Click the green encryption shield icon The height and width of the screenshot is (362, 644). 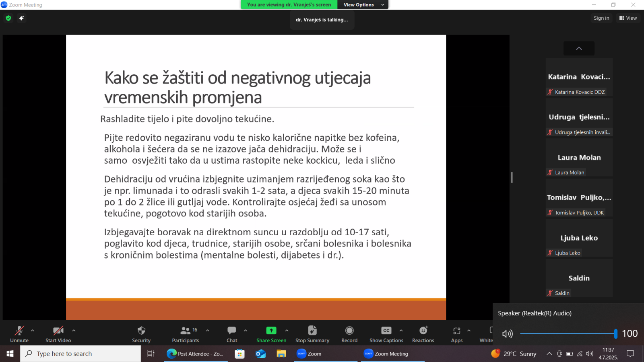[x=8, y=18]
